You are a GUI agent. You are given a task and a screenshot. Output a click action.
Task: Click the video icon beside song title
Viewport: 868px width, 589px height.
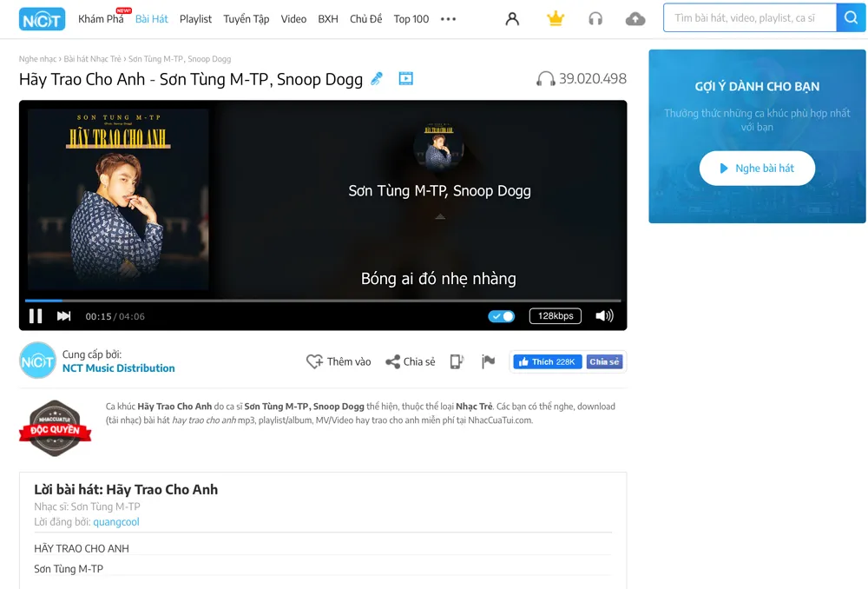tap(405, 79)
